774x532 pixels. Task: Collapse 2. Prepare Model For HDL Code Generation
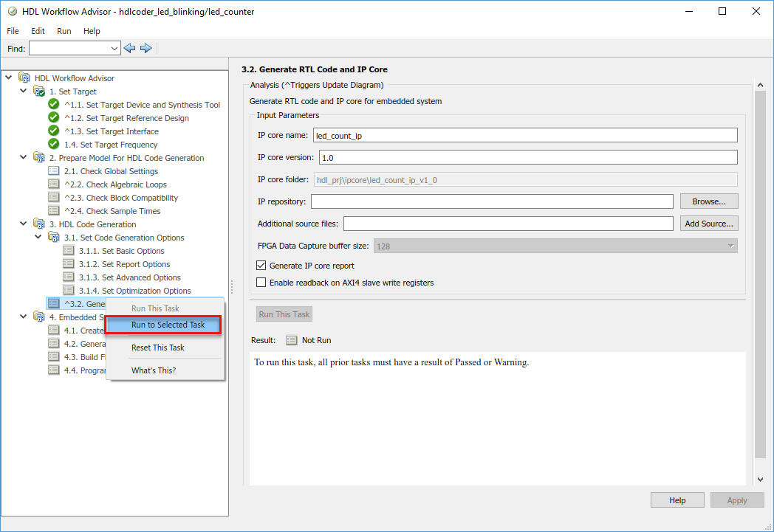coord(23,156)
